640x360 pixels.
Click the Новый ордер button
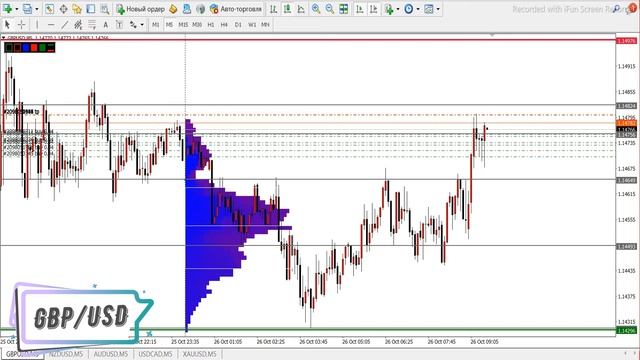[140, 9]
